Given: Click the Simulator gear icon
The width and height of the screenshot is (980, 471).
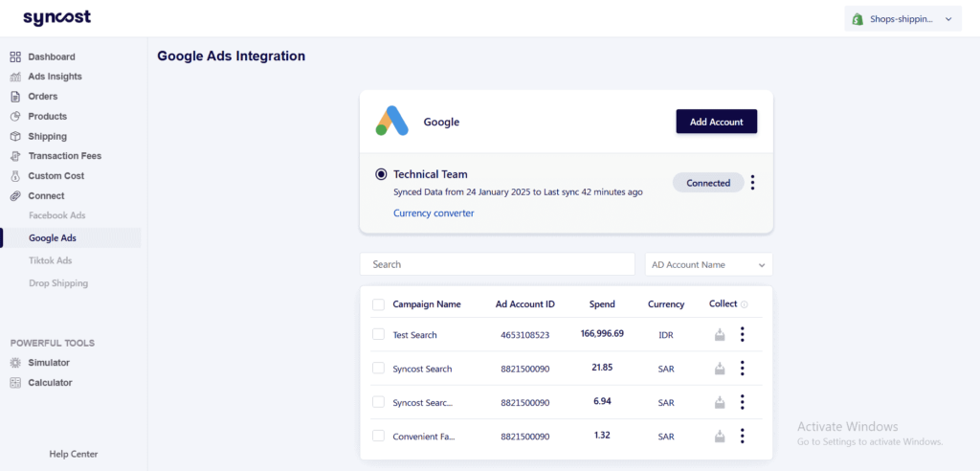Looking at the screenshot, I should point(15,363).
